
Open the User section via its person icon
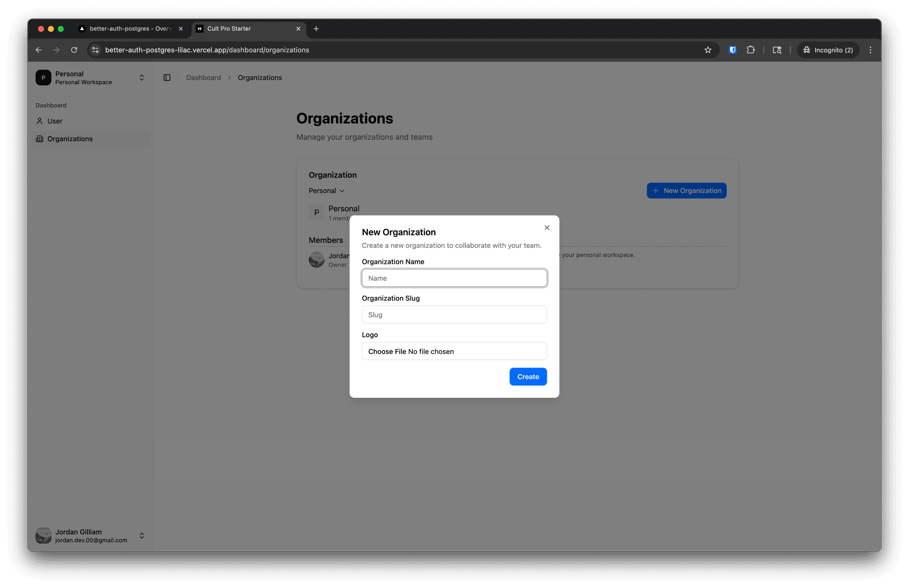(40, 121)
